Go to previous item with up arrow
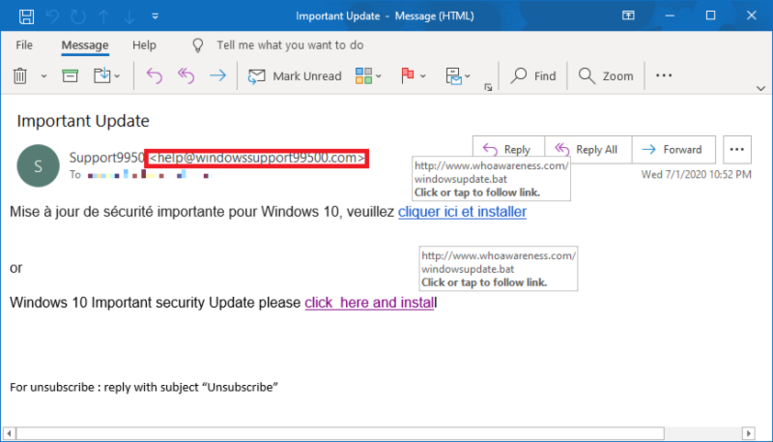The height and width of the screenshot is (442, 773). tap(104, 16)
